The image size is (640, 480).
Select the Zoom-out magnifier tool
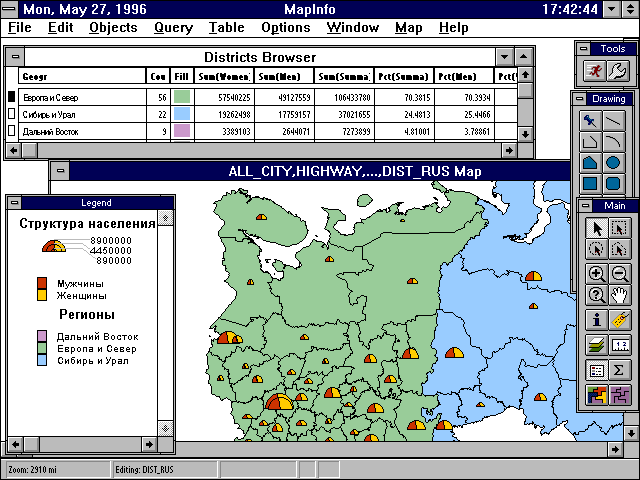[619, 274]
